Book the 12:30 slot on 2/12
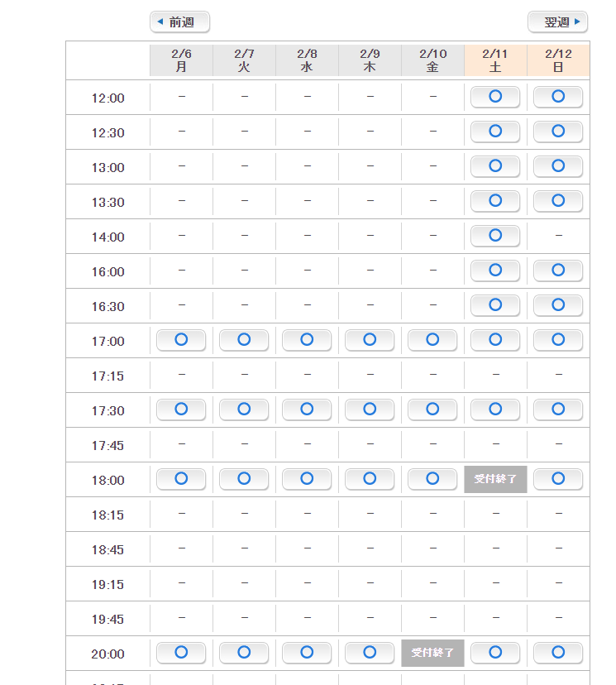This screenshot has width=616, height=685. (x=558, y=132)
